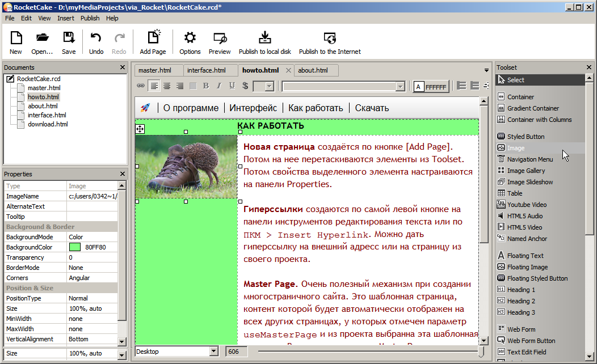Image resolution: width=597 pixels, height=364 pixels.
Task: Open the Options gear
Action: pos(190,42)
